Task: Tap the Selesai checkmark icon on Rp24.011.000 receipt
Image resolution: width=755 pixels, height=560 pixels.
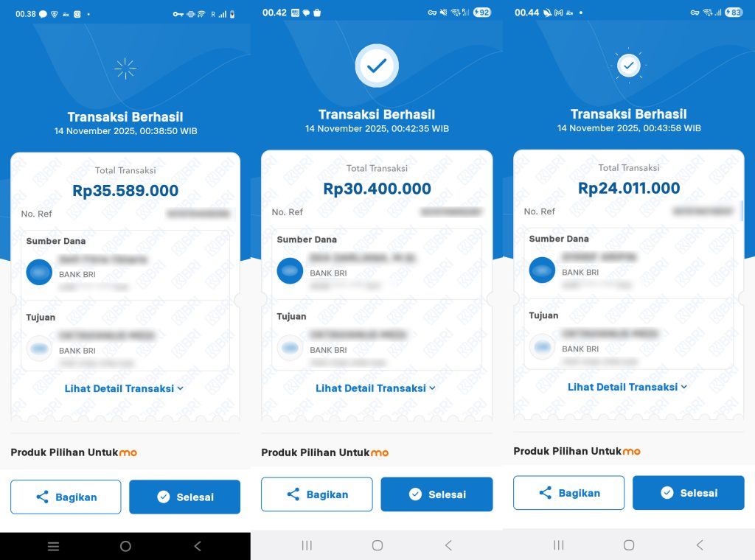Action: [667, 493]
